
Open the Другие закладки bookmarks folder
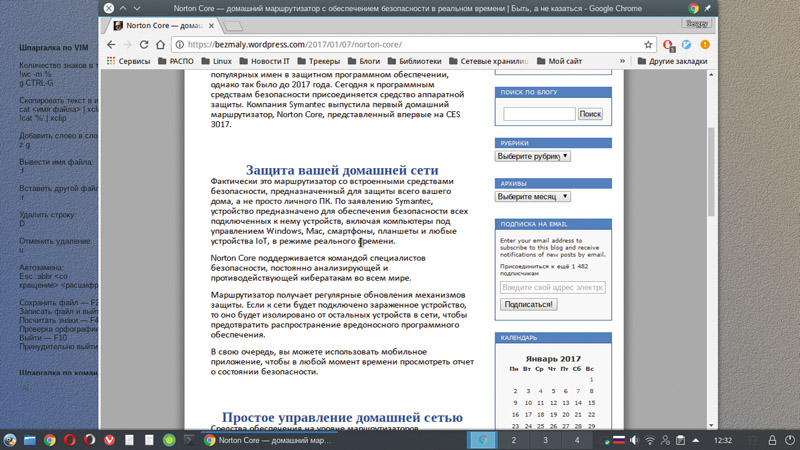tap(672, 61)
